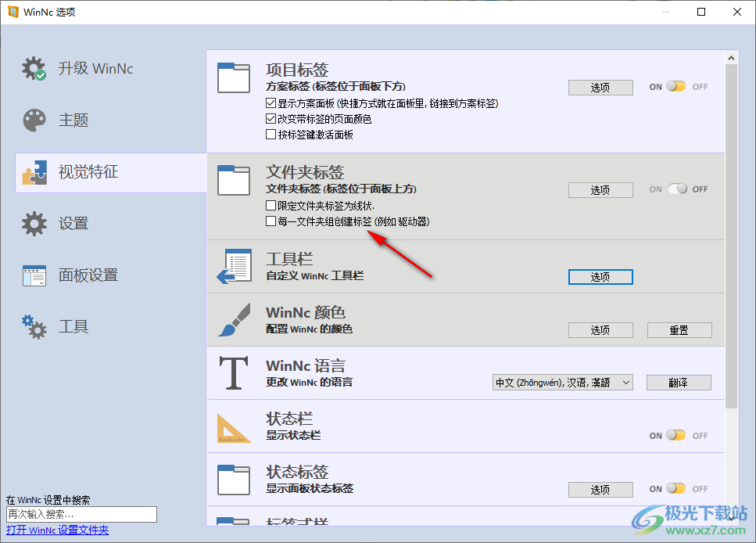
Task: Click the 主题 palette icon
Action: [x=34, y=120]
